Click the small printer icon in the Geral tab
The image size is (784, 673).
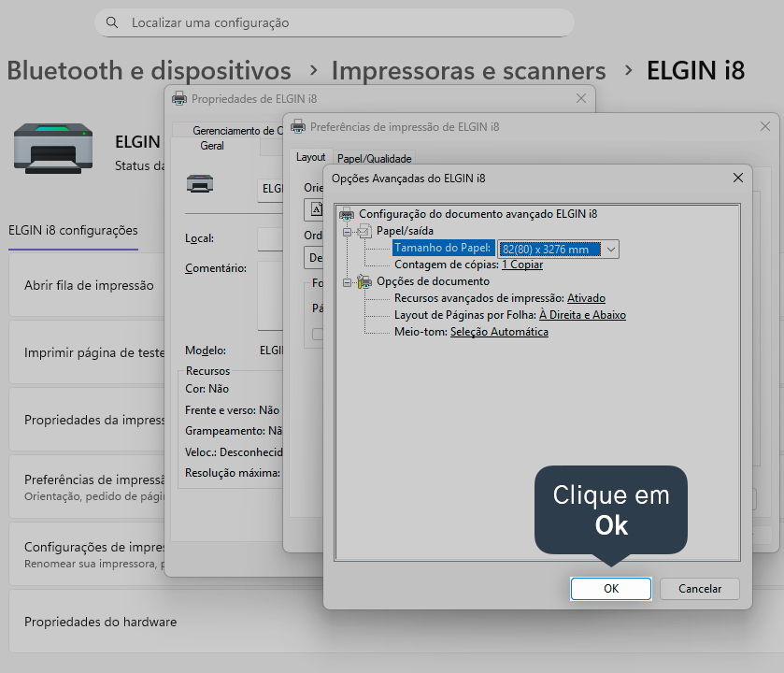[x=200, y=184]
